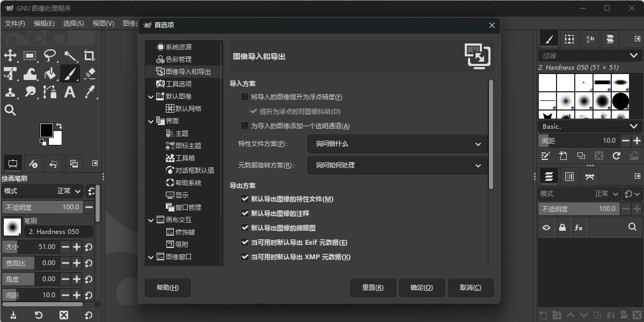Switch to the Channels panel icon
The height and width of the screenshot is (322, 644).
click(569, 176)
